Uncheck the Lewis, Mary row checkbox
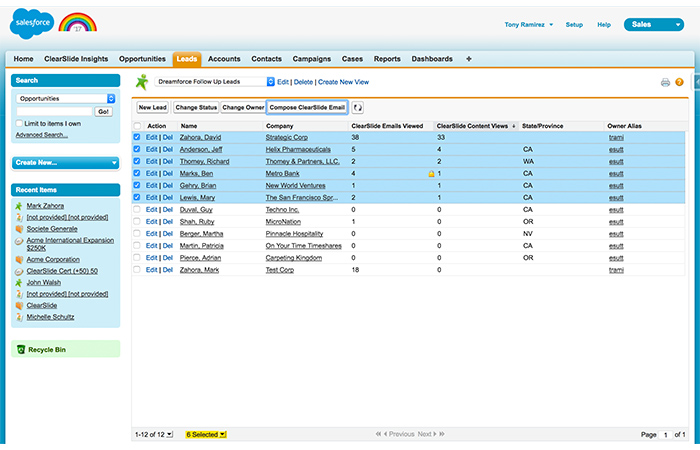Screen dimensions: 700x450 (x=137, y=198)
